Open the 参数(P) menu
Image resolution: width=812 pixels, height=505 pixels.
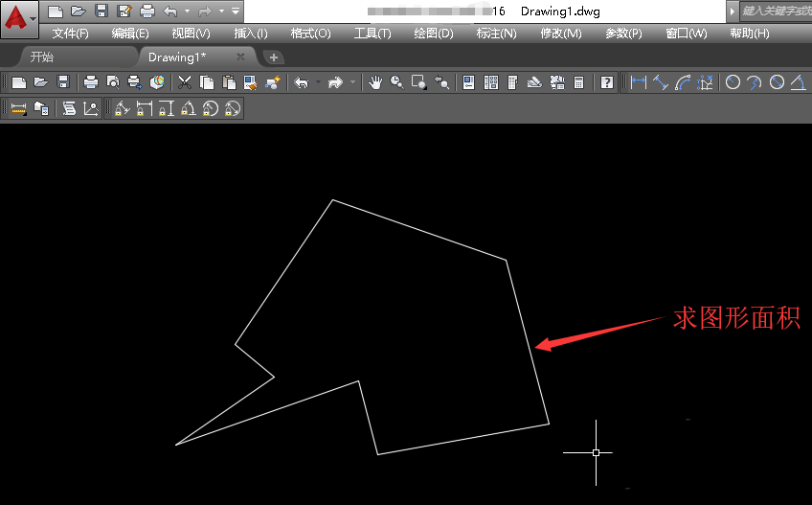click(624, 34)
